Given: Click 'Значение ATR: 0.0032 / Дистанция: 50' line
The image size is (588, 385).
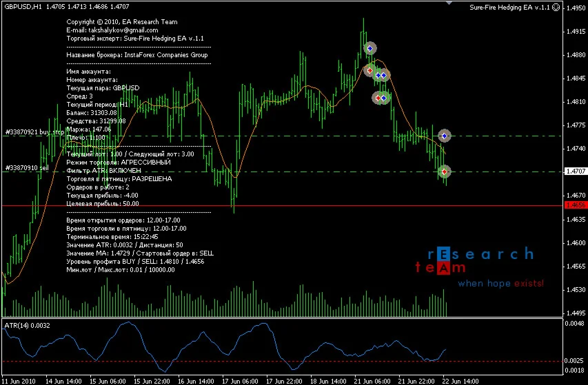Looking at the screenshot, I should tap(125, 245).
